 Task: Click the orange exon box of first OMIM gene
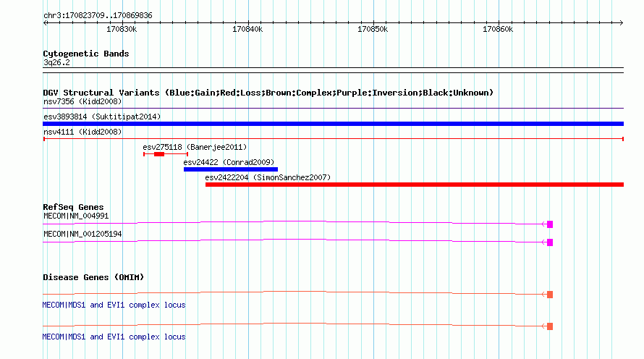point(550,295)
